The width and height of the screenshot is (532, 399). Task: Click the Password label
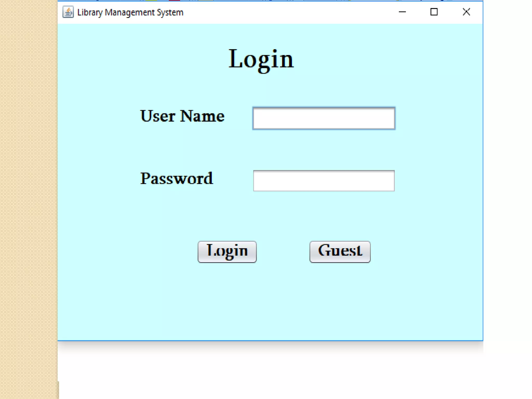(176, 178)
